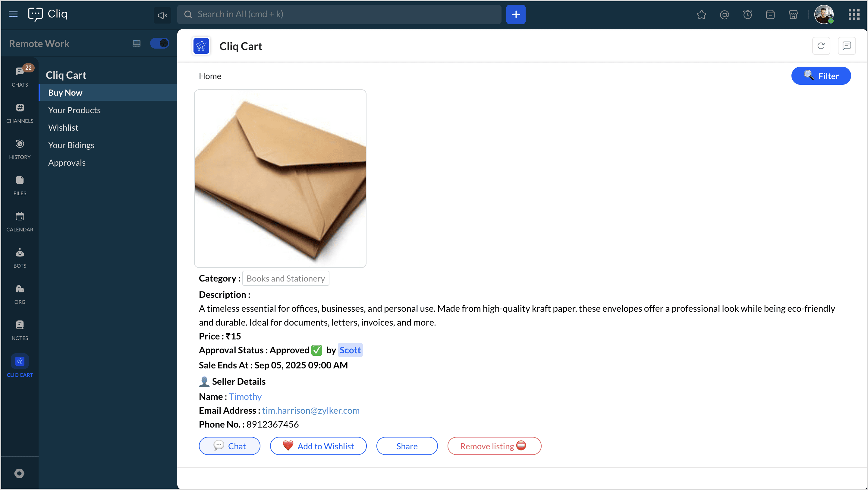Click the laptop status icon beside Remote Work
The width and height of the screenshot is (868, 490).
tap(137, 43)
